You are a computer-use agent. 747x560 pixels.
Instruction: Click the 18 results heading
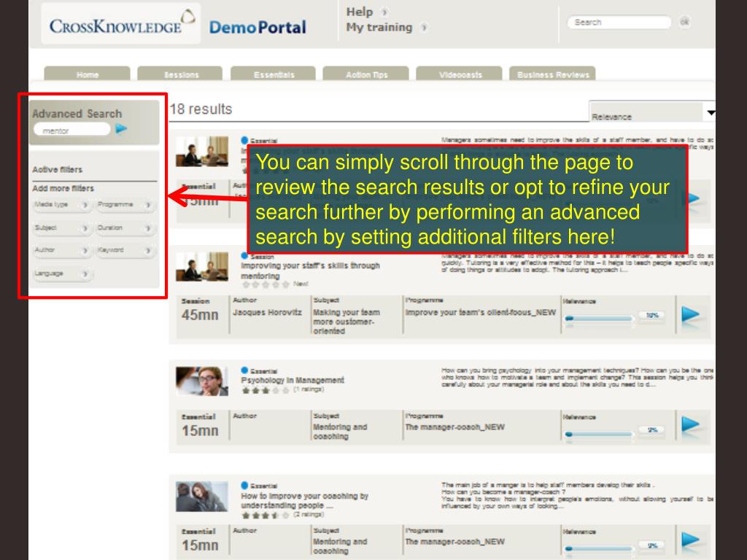click(201, 109)
